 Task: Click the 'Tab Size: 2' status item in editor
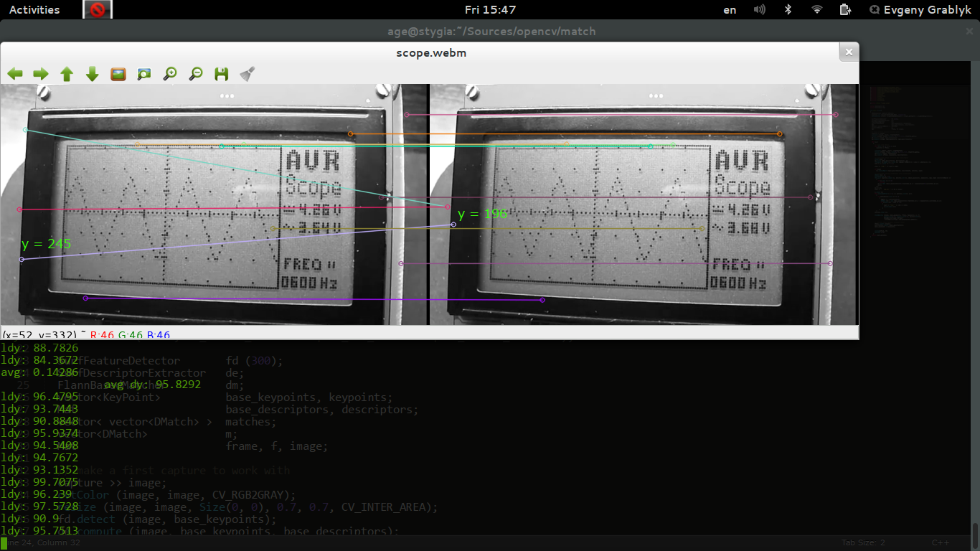pos(863,543)
